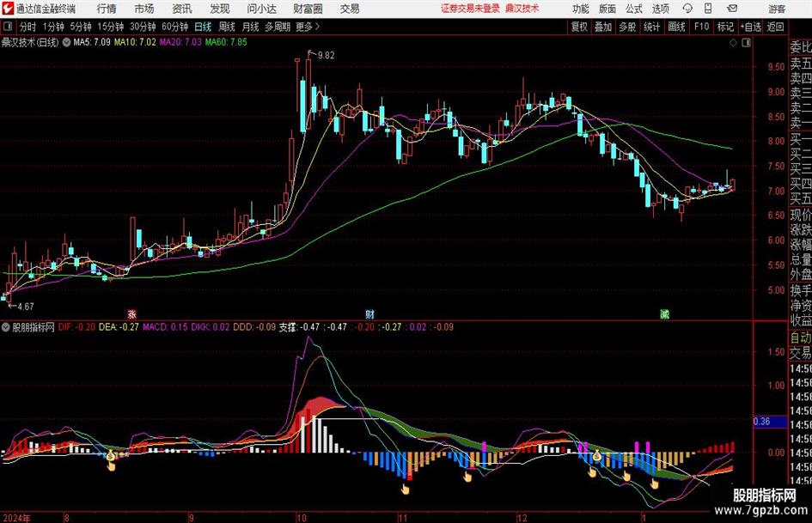Open the 版面 layout menu

(x=607, y=9)
